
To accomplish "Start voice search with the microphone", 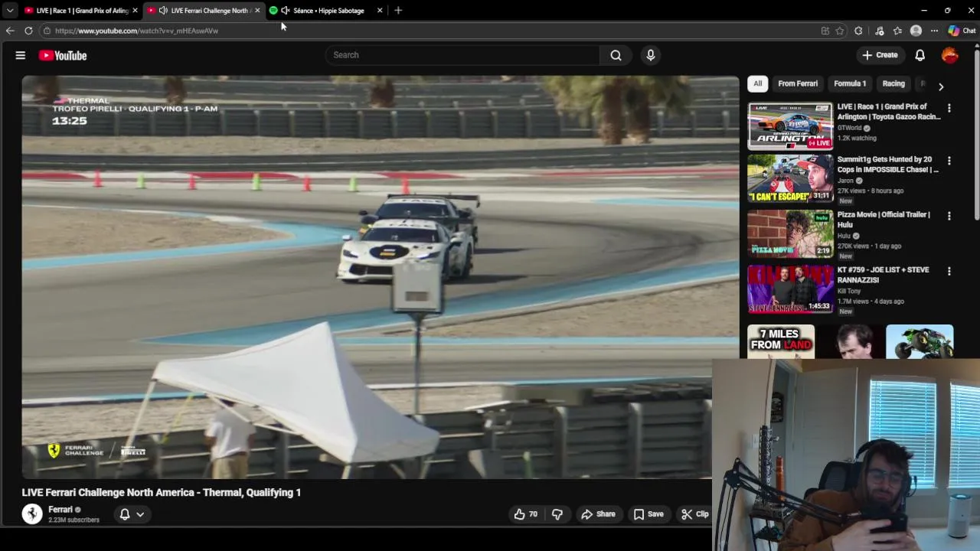I will [650, 55].
